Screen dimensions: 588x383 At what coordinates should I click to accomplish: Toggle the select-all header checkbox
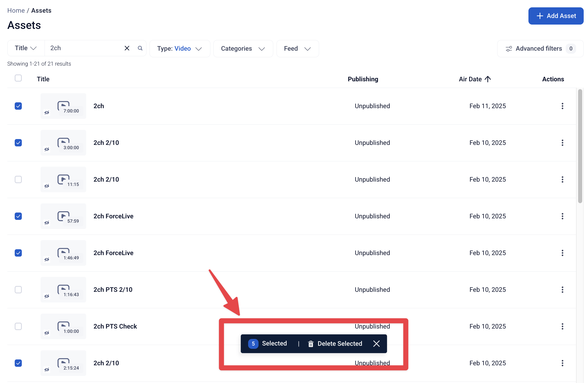point(18,78)
